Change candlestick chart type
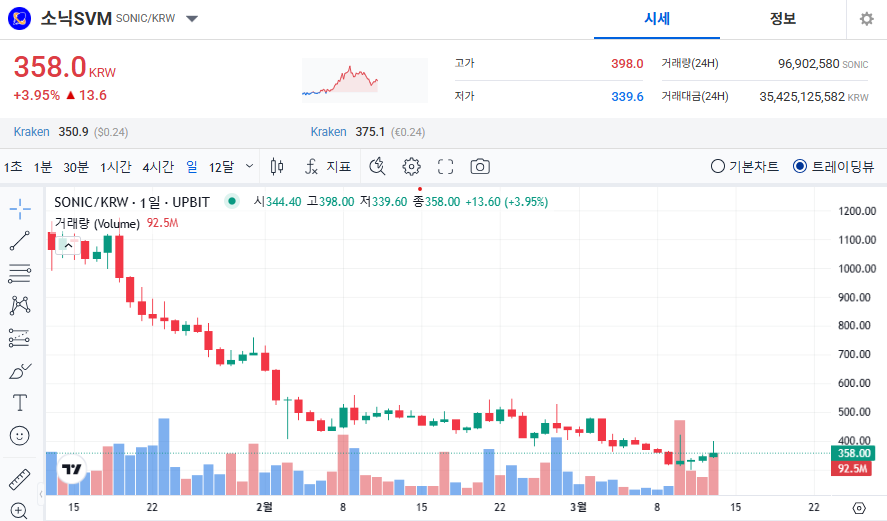This screenshot has width=887, height=521. pyautogui.click(x=277, y=167)
